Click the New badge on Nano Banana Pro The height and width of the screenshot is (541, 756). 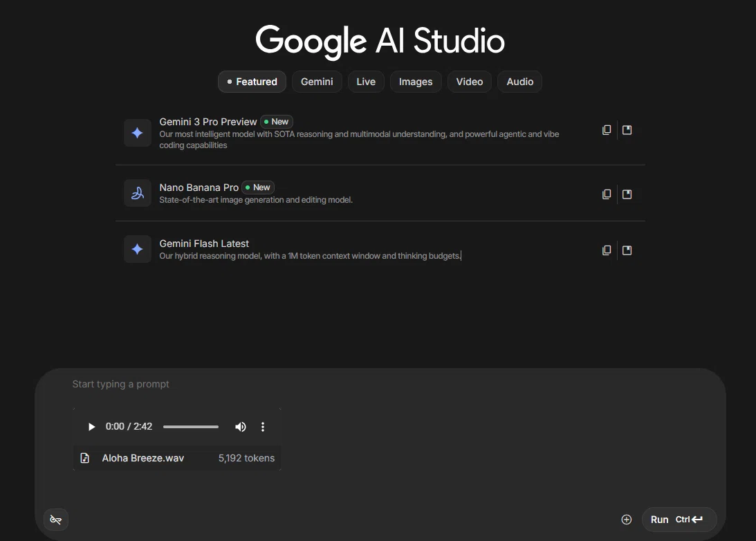[x=259, y=187]
